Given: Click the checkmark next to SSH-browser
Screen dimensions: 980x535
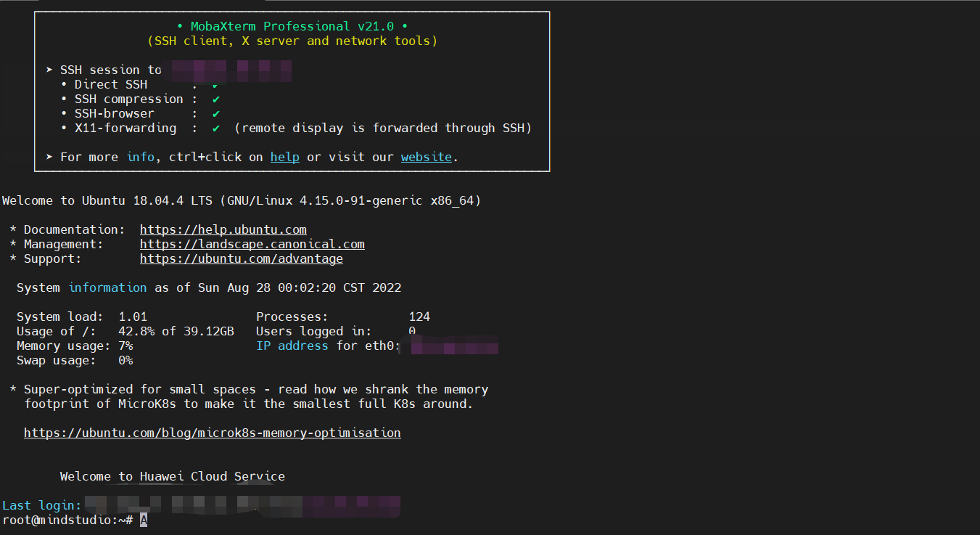Looking at the screenshot, I should point(215,113).
